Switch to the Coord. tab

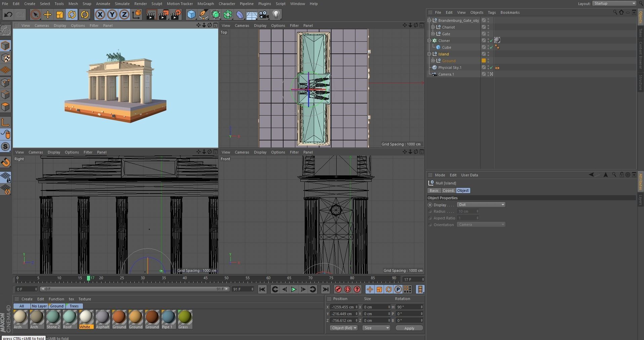448,190
